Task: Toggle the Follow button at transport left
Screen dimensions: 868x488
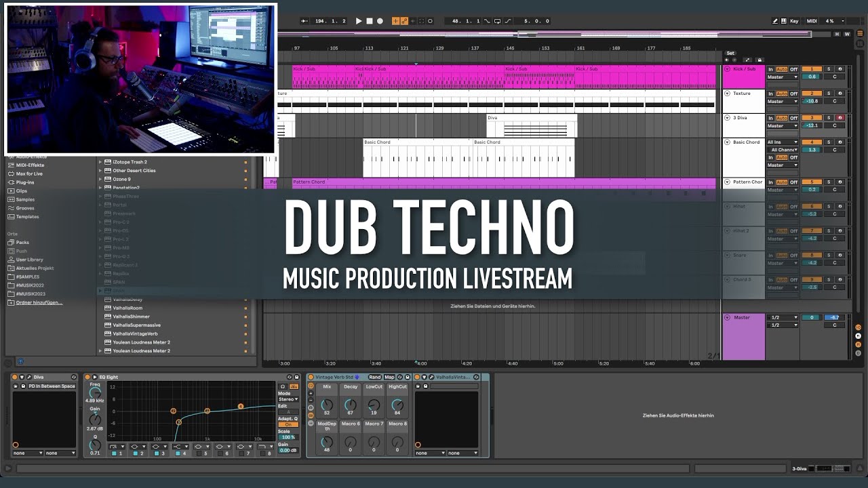Action: point(304,21)
